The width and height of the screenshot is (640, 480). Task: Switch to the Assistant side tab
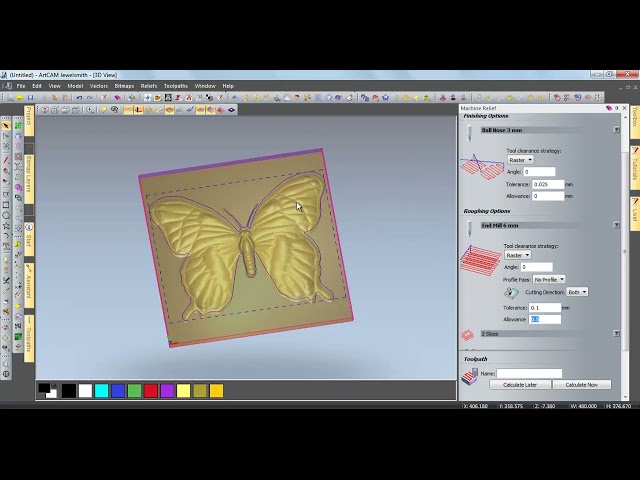(29, 286)
